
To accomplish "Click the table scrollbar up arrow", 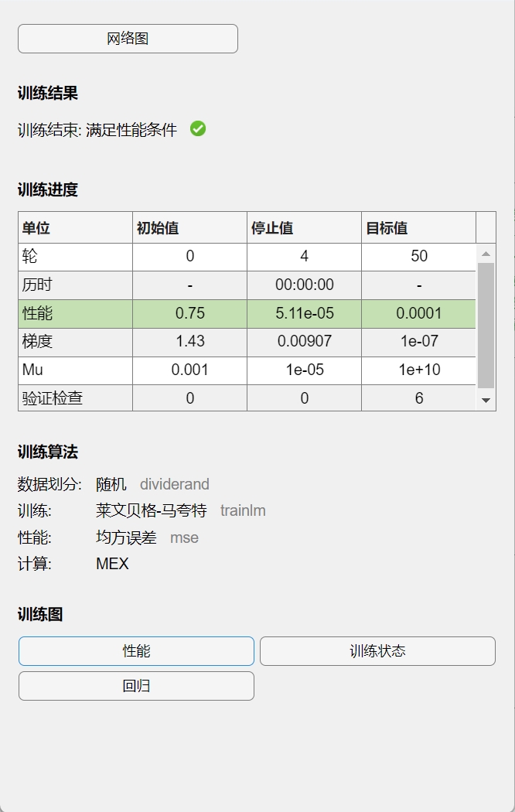I will 486,254.
